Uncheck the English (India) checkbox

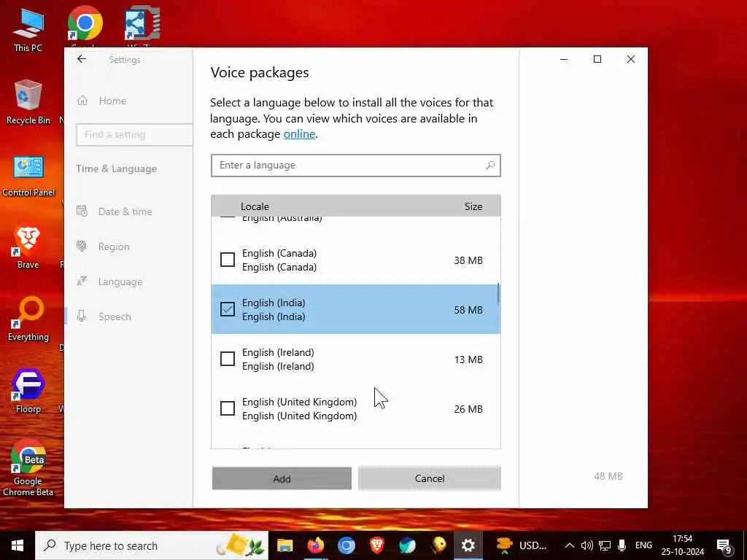(228, 309)
